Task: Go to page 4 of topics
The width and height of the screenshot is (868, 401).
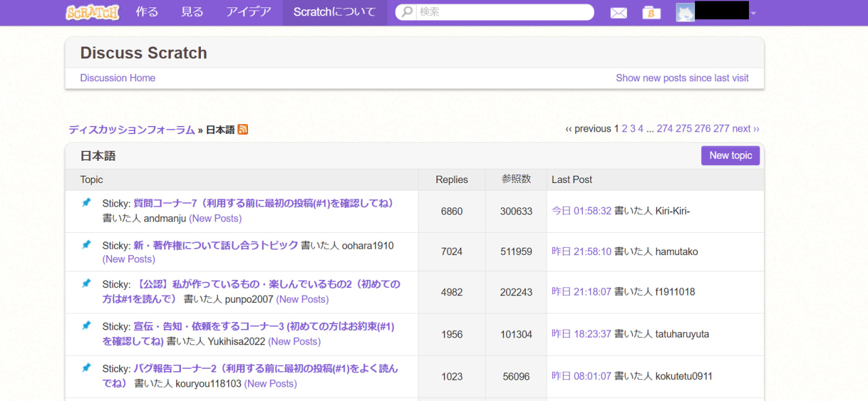Action: tap(641, 128)
